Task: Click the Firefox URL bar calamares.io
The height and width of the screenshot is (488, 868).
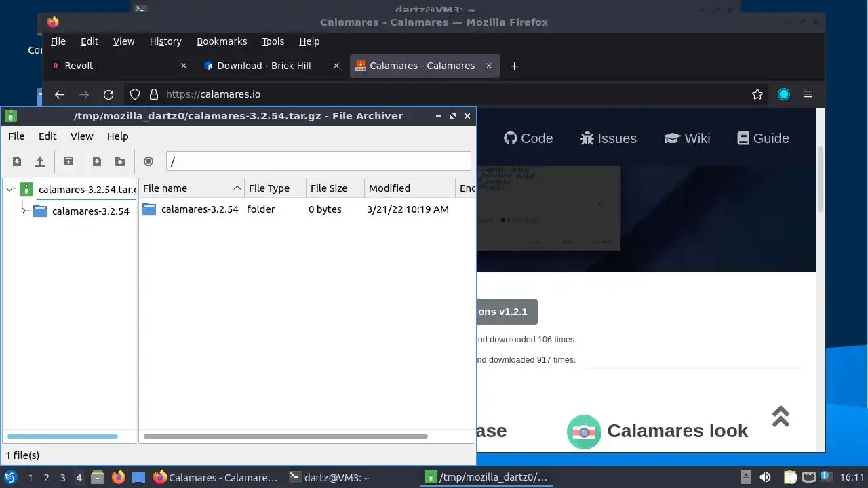Action: click(x=448, y=94)
